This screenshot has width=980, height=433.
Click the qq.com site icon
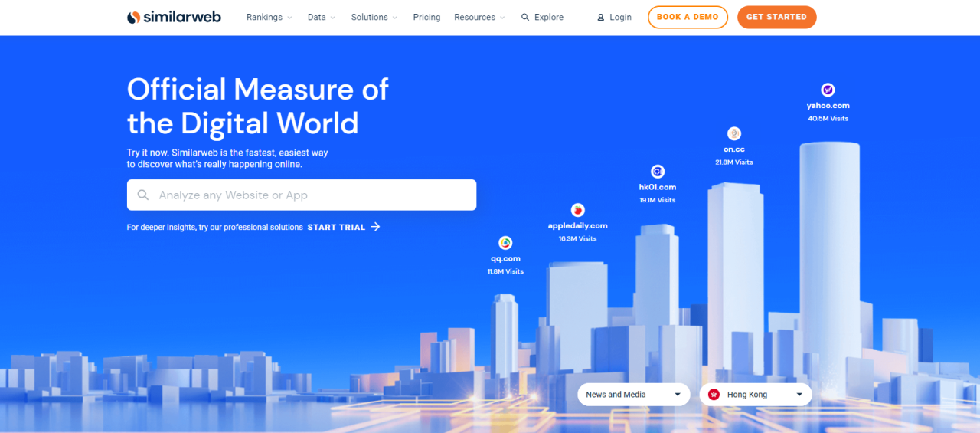[505, 243]
